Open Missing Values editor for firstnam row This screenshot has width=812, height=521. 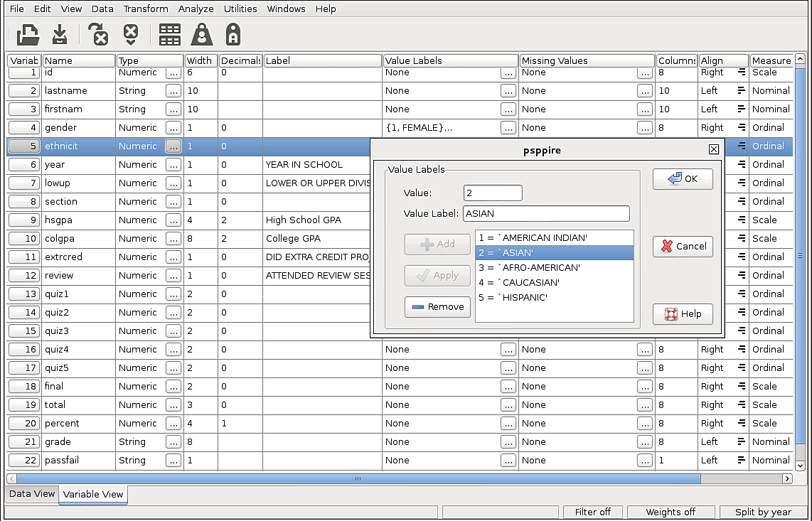pos(645,109)
